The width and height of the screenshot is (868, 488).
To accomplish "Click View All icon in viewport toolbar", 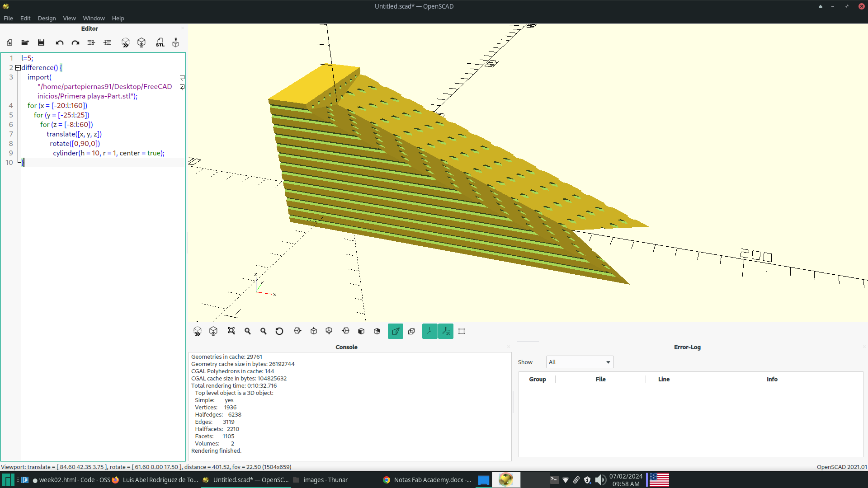I will [231, 331].
